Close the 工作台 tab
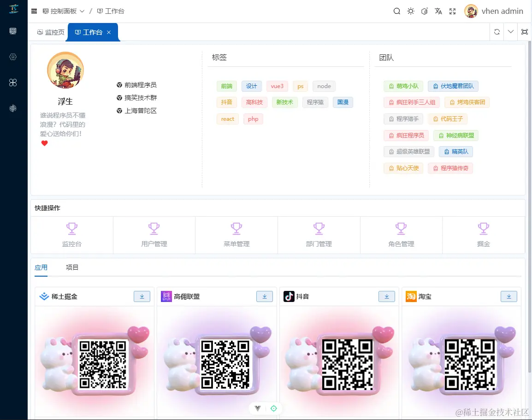This screenshot has width=532, height=420. click(109, 32)
